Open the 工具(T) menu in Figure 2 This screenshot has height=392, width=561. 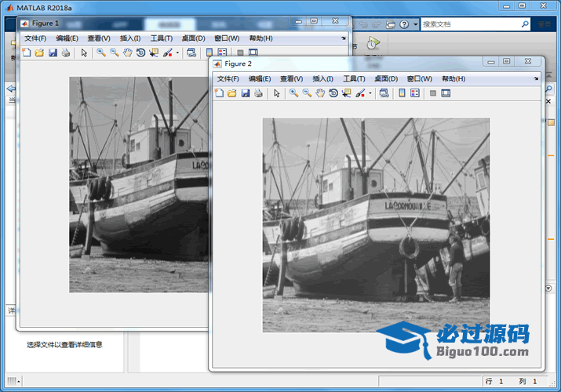click(355, 78)
